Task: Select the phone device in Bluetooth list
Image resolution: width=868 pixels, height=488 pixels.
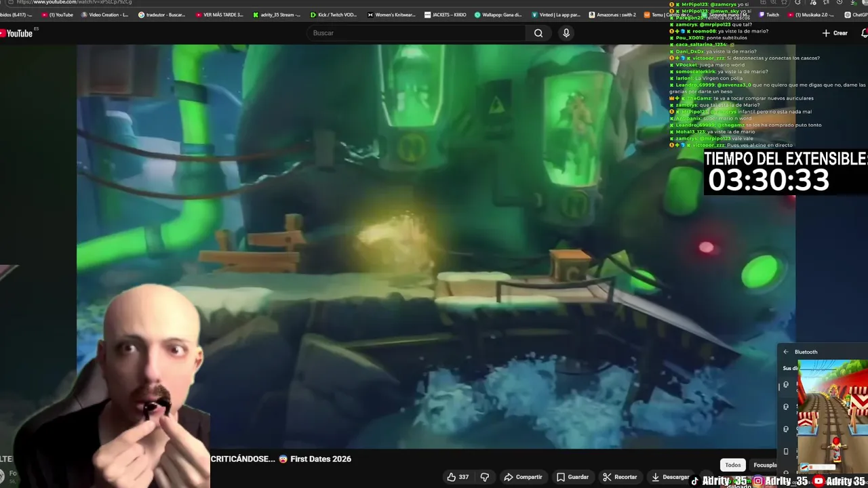Action: [787, 451]
